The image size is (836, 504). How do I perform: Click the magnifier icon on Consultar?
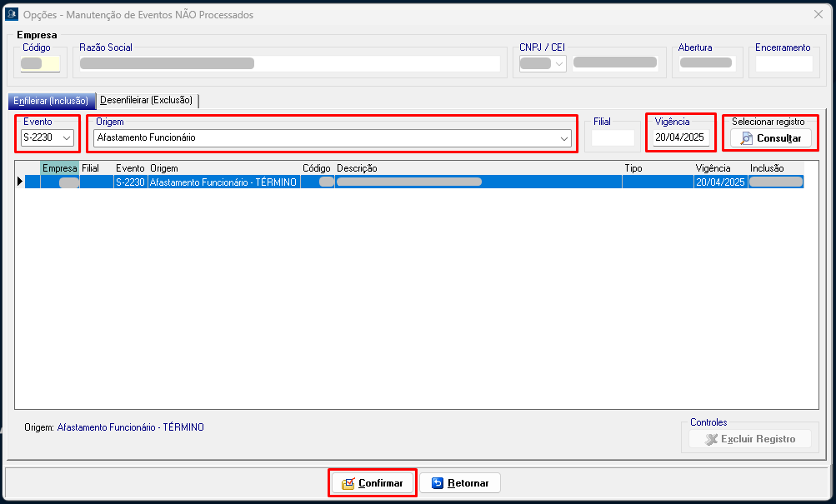[747, 138]
